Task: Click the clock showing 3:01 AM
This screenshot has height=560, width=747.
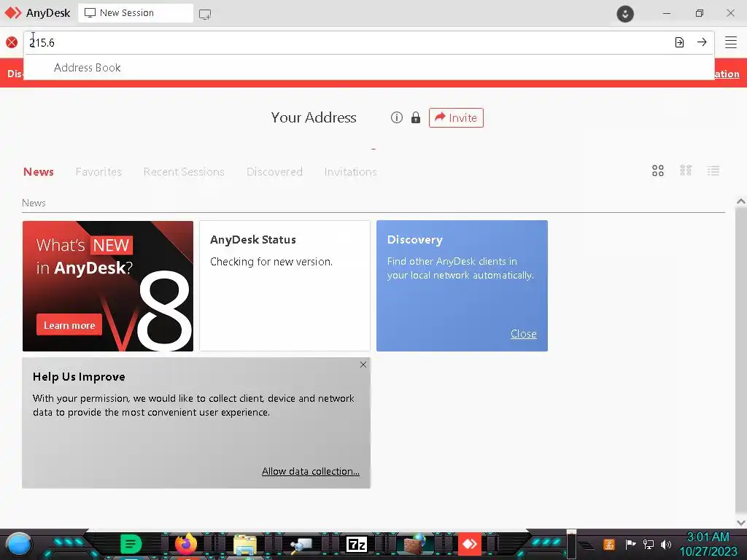Action: (x=708, y=537)
